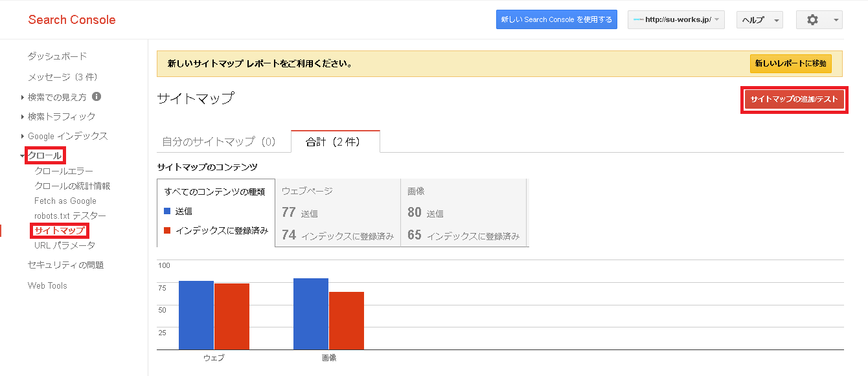Go to Fetch as Google page

pos(65,201)
